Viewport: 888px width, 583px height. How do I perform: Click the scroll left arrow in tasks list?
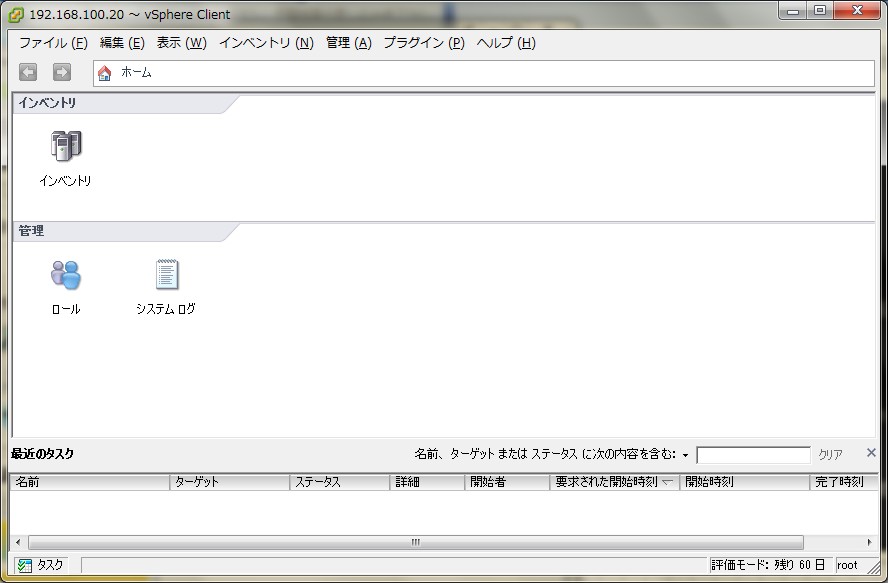(18, 543)
